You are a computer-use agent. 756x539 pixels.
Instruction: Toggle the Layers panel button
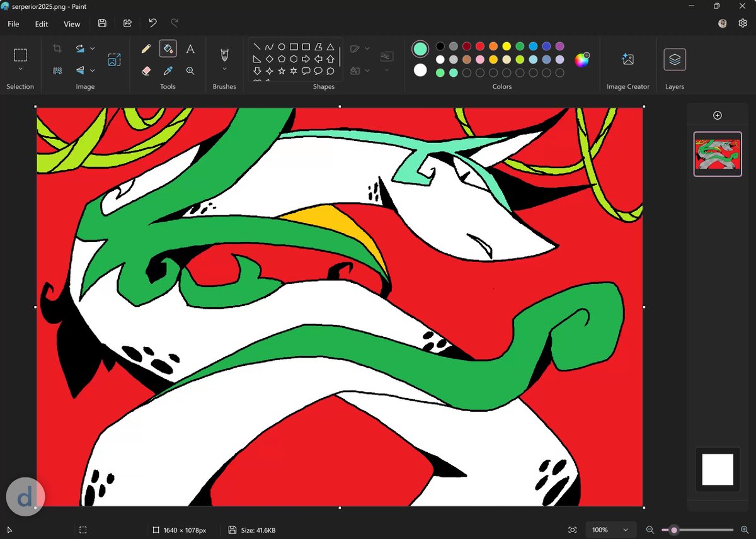point(675,59)
